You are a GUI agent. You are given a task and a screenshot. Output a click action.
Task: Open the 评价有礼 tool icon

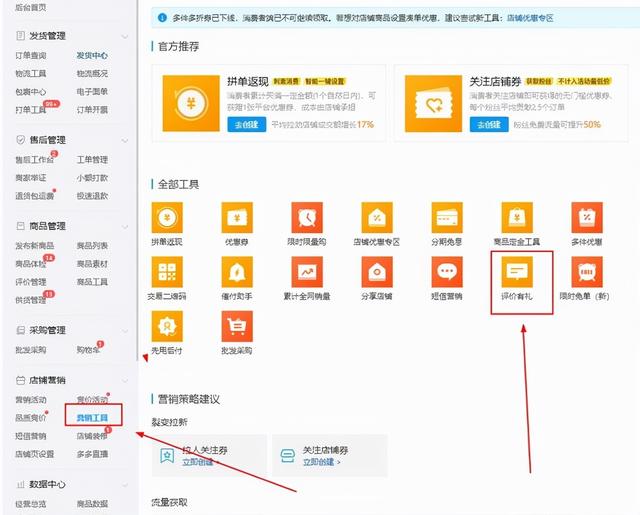517,272
